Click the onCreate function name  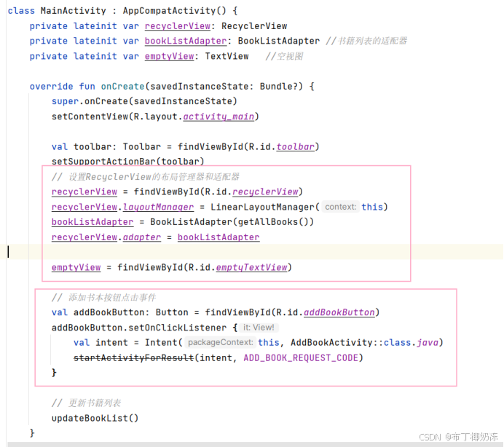tap(122, 87)
